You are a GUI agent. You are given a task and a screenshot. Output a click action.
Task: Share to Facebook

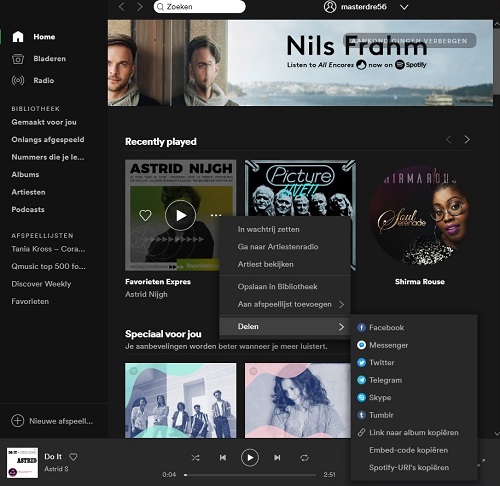[x=414, y=327]
